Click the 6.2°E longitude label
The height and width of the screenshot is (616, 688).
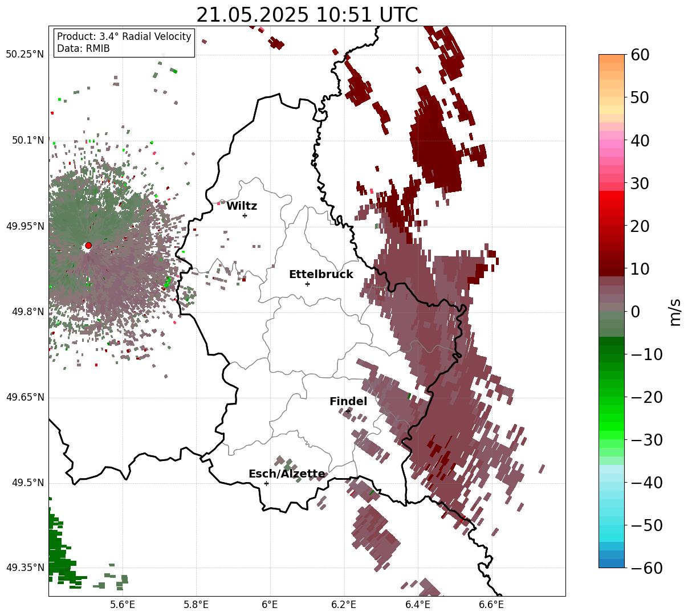[344, 605]
